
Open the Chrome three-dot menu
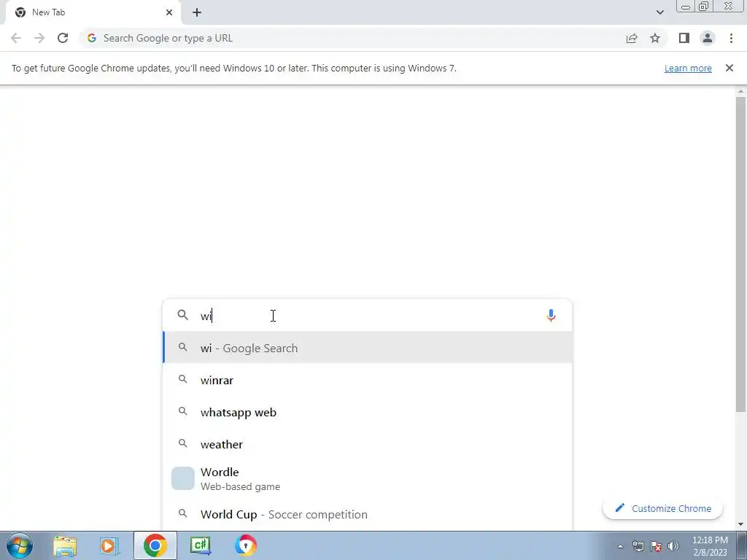[x=731, y=38]
